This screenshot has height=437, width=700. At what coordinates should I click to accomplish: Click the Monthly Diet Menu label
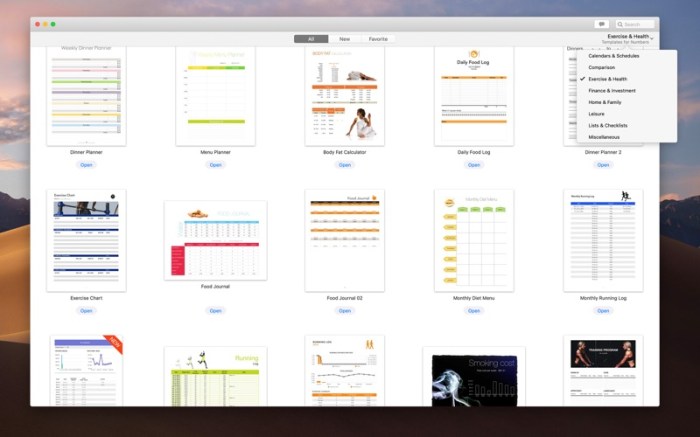(x=474, y=298)
